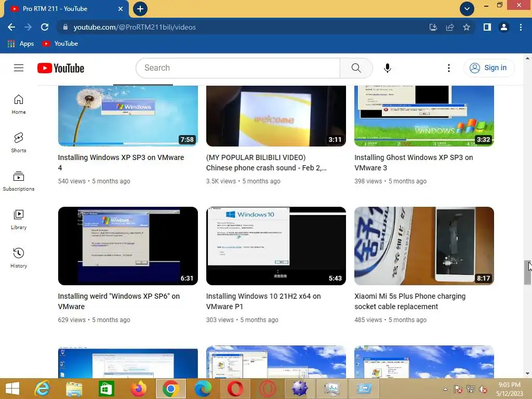View site information lock icon
The height and width of the screenshot is (399, 532).
(x=65, y=27)
